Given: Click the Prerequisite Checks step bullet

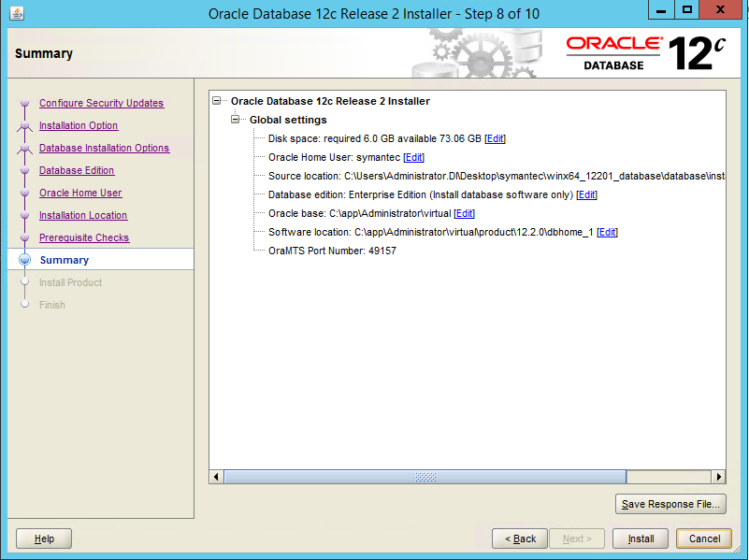Looking at the screenshot, I should click(25, 237).
